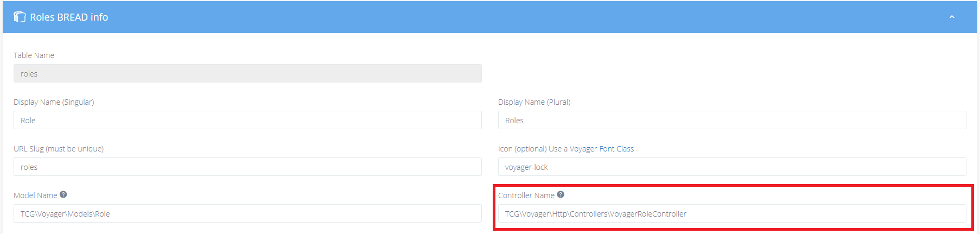Click the bread icon in panel header
This screenshot has height=234, width=980.
click(20, 17)
